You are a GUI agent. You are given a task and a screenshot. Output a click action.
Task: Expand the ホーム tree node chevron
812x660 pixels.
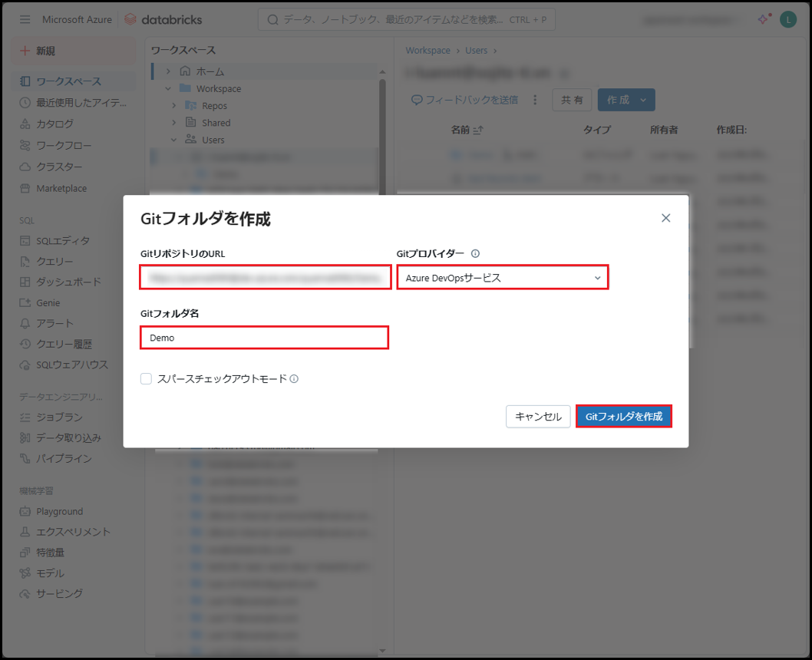(168, 71)
